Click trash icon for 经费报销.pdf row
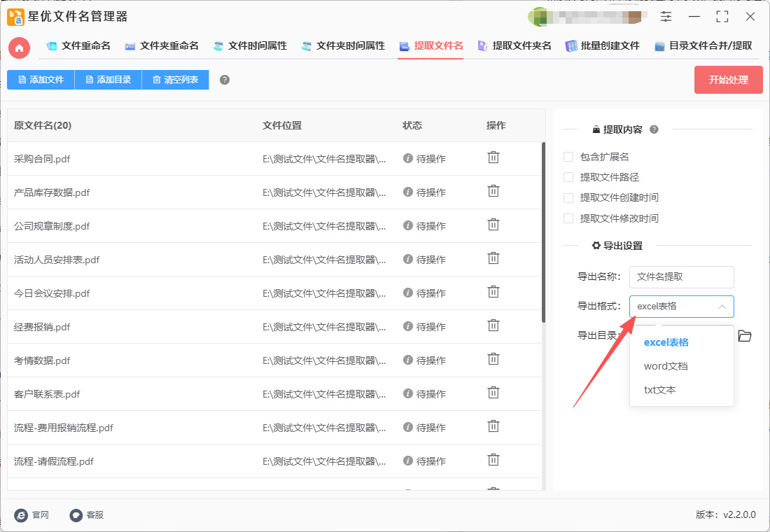The image size is (770, 532). pyautogui.click(x=493, y=325)
